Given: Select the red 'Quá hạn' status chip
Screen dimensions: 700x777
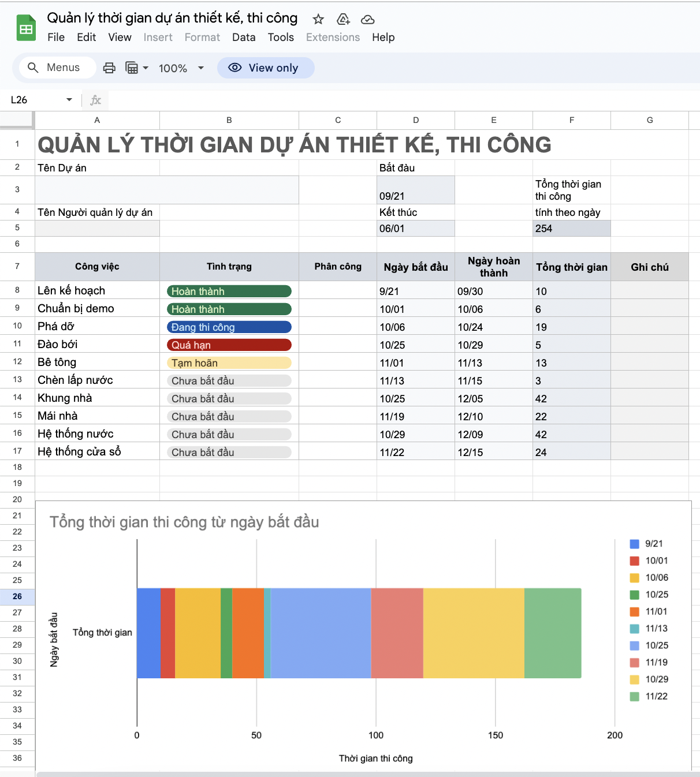Looking at the screenshot, I should (229, 345).
